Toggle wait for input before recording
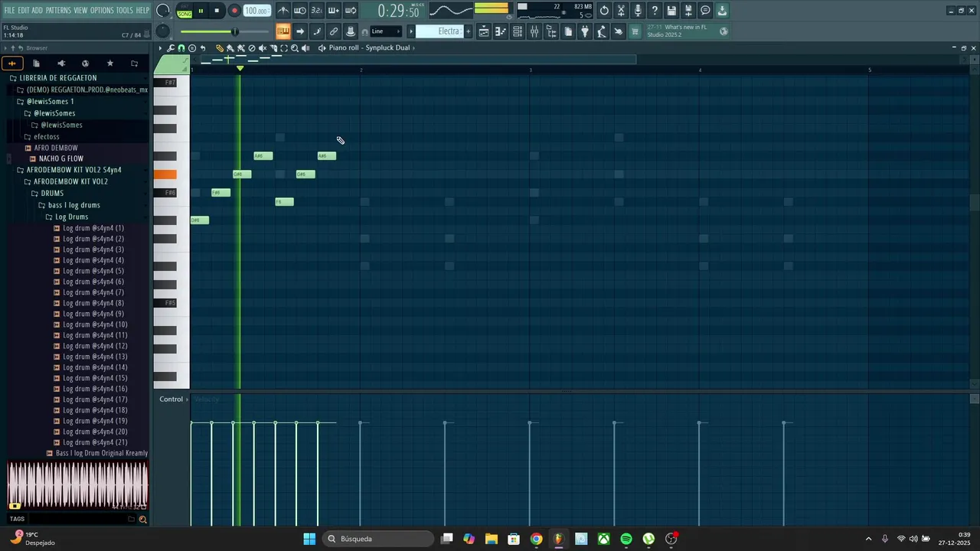This screenshot has height=551, width=980. pos(300,11)
